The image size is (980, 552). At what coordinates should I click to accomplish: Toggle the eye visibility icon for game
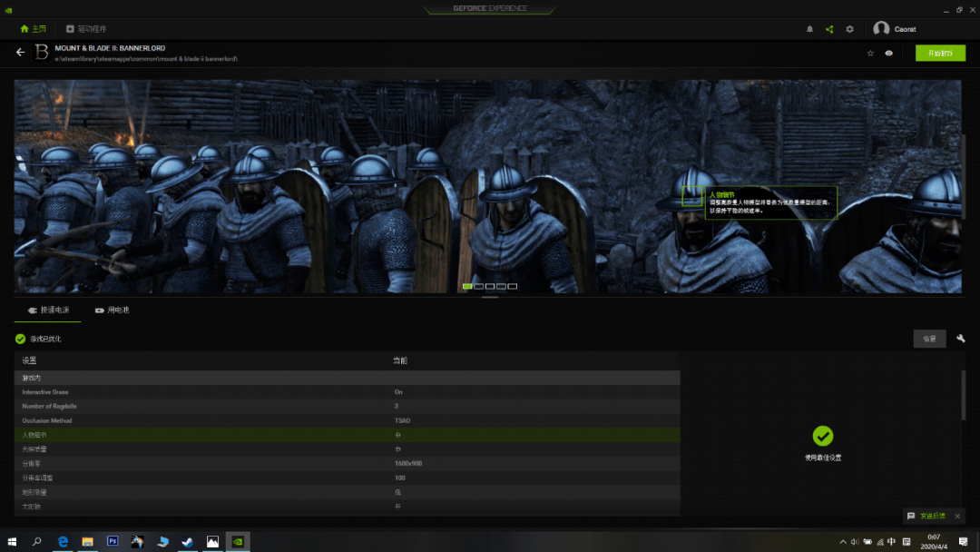(889, 53)
